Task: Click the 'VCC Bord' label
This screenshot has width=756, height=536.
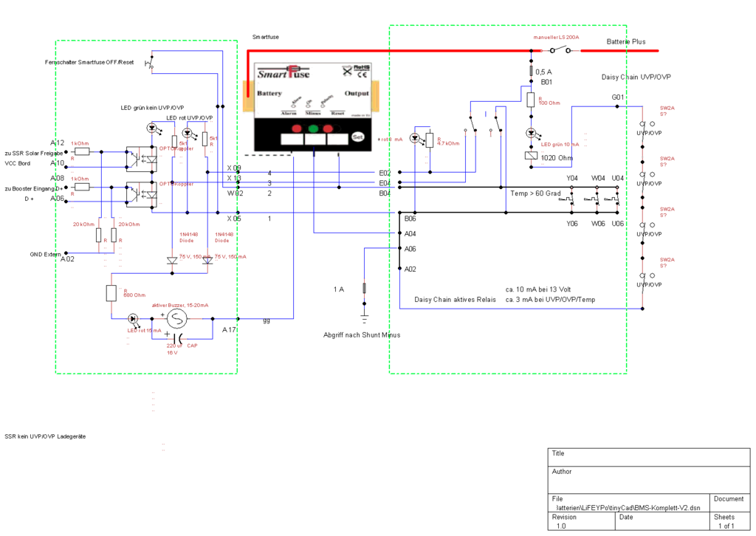Action: (18, 163)
